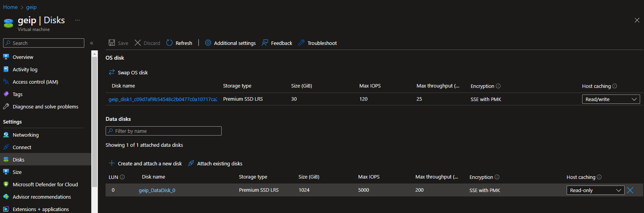Viewport: 644px width, 213px height.
Task: Click the Host caching info icon in Data disks header
Action: (599, 177)
